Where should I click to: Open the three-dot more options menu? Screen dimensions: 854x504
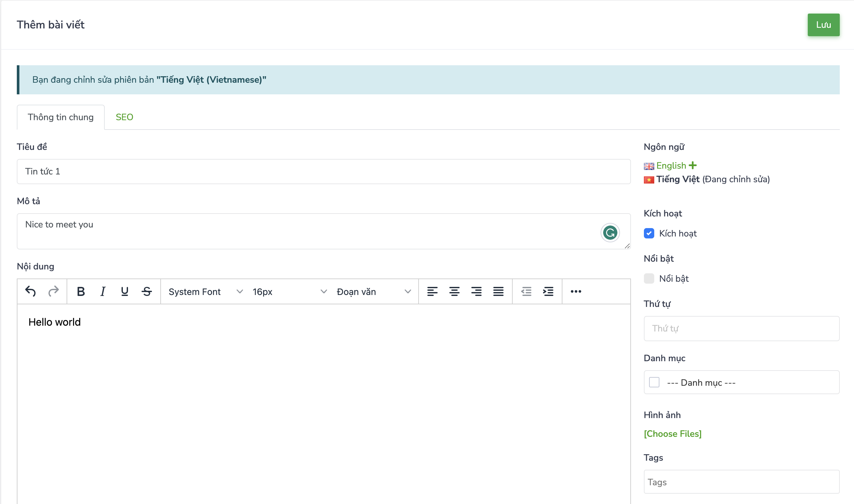click(x=576, y=291)
